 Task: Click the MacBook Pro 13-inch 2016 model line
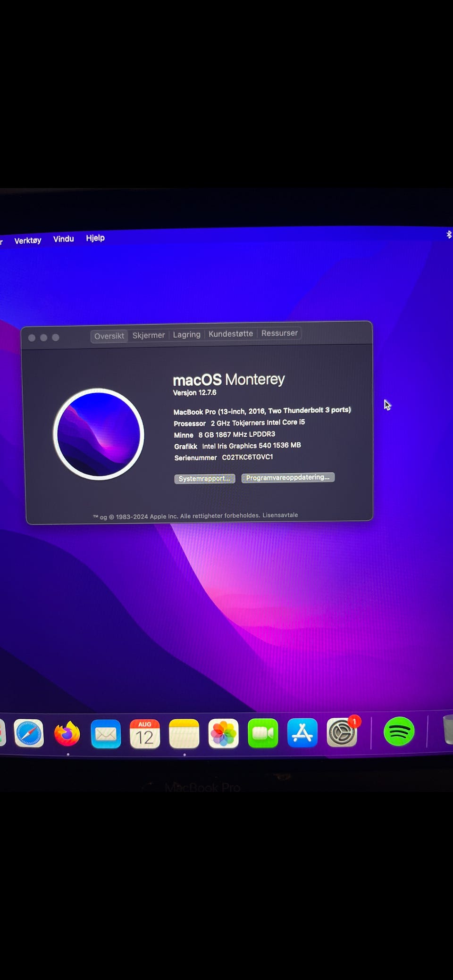[262, 411]
